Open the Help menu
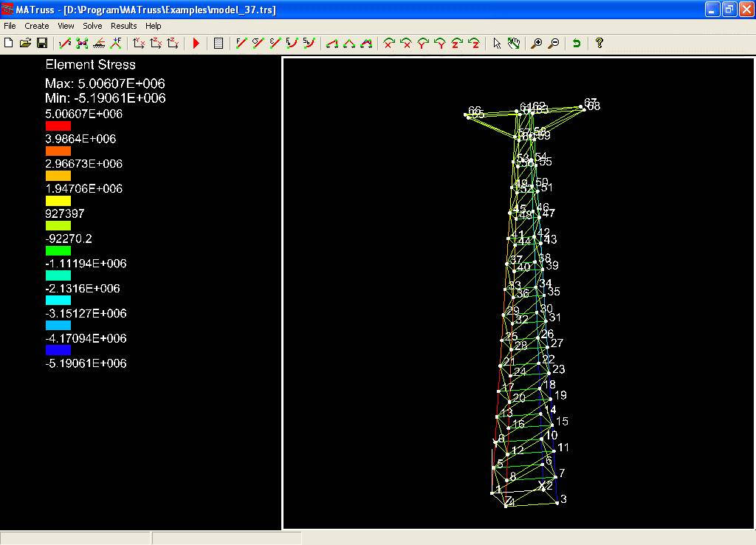 point(154,26)
